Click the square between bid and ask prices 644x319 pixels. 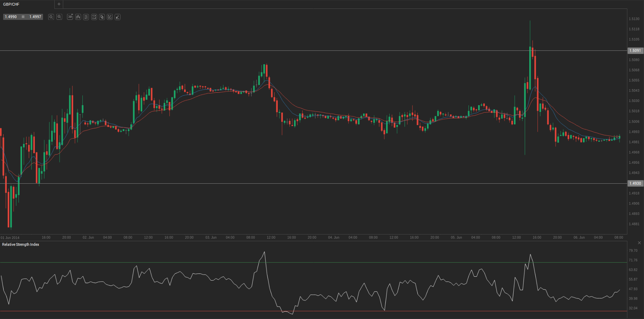23,17
